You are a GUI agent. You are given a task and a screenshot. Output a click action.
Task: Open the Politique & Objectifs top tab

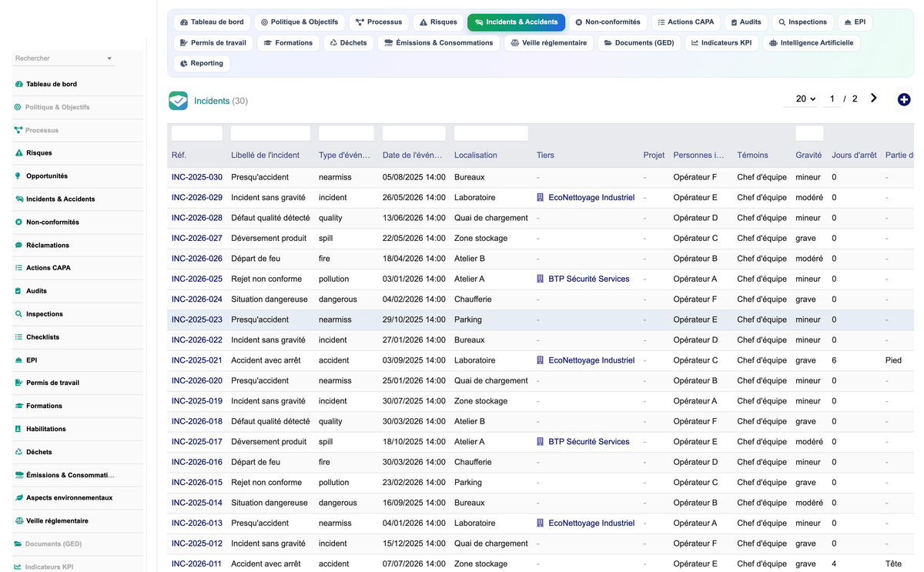pos(300,22)
